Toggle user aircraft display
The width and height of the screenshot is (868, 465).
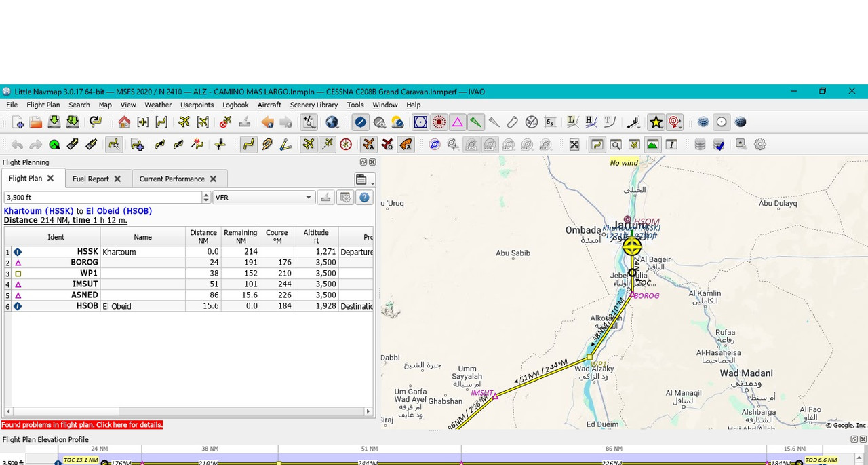(309, 145)
